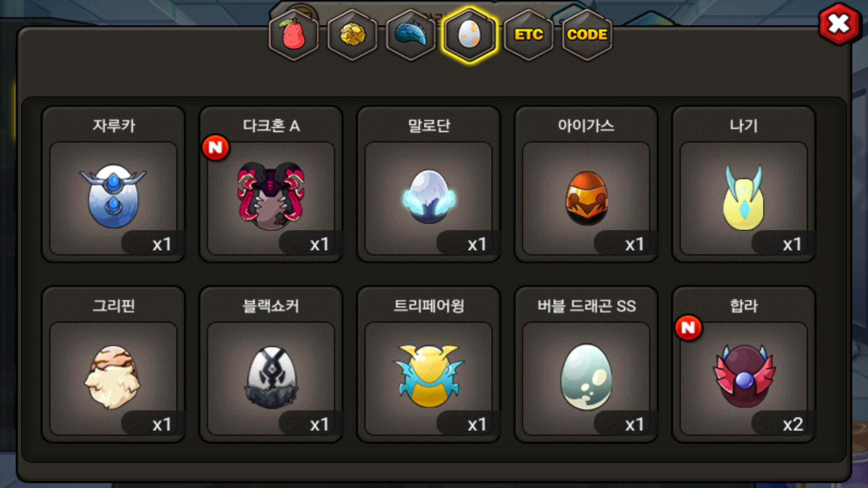Select the egg inventory tab
This screenshot has width=868, height=488.
(470, 35)
